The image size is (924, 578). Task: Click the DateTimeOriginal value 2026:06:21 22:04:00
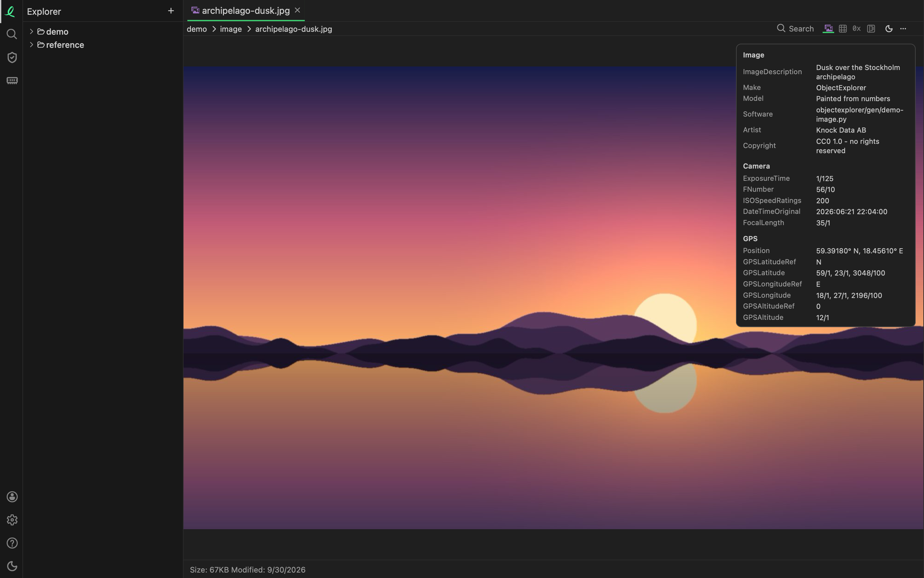point(851,211)
